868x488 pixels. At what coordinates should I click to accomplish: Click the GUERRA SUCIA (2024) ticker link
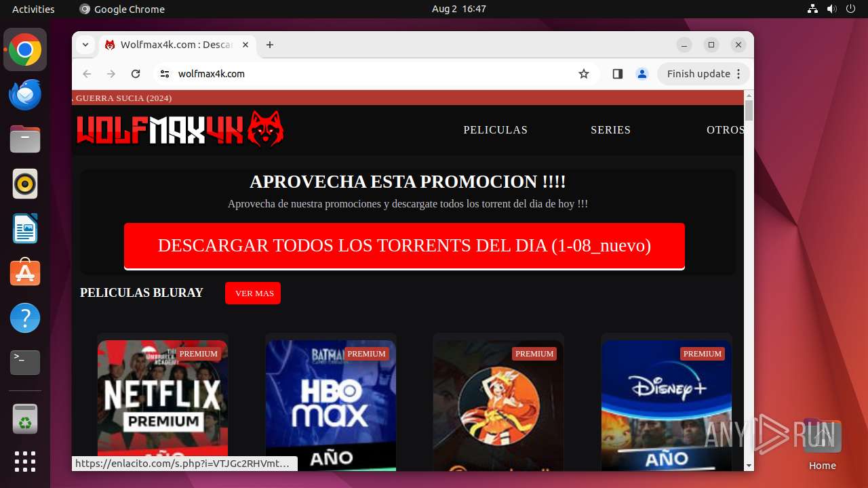(x=122, y=98)
